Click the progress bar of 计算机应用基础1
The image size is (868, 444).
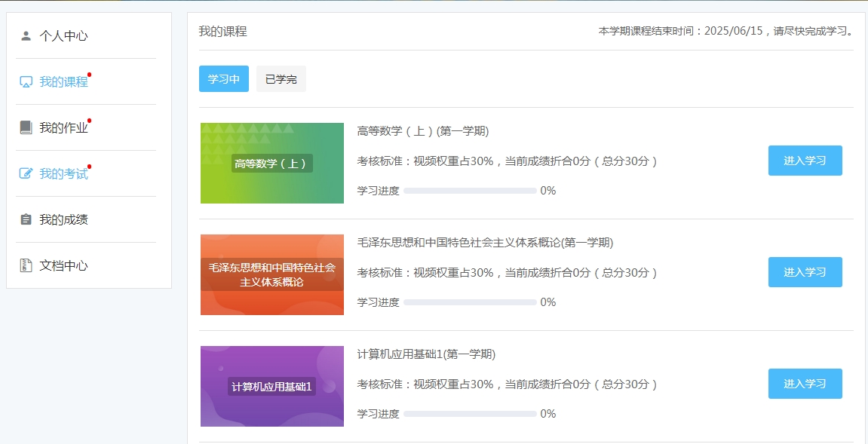(x=470, y=414)
